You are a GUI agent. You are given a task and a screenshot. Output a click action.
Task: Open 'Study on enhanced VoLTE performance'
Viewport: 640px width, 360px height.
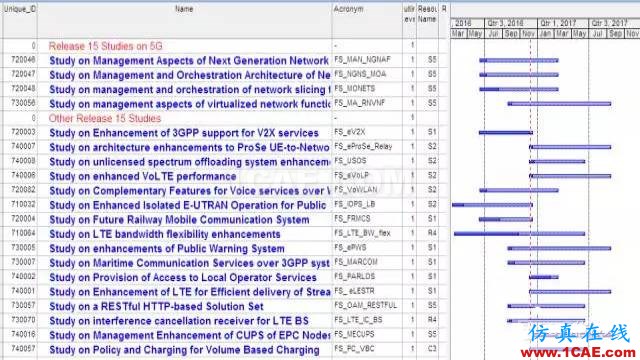143,176
